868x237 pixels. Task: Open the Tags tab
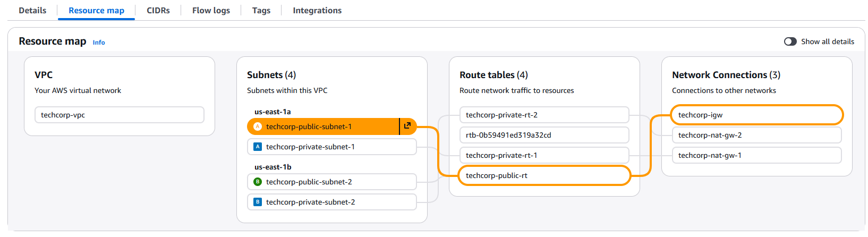click(261, 11)
